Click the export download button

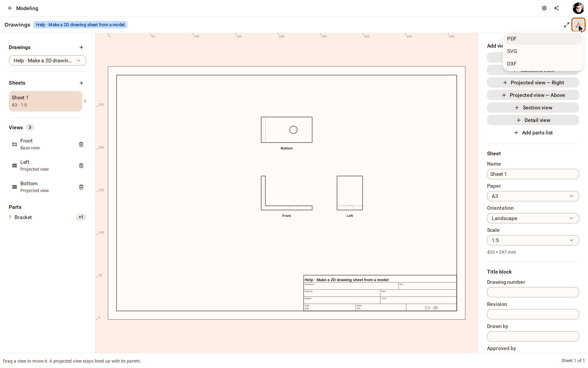pyautogui.click(x=578, y=25)
